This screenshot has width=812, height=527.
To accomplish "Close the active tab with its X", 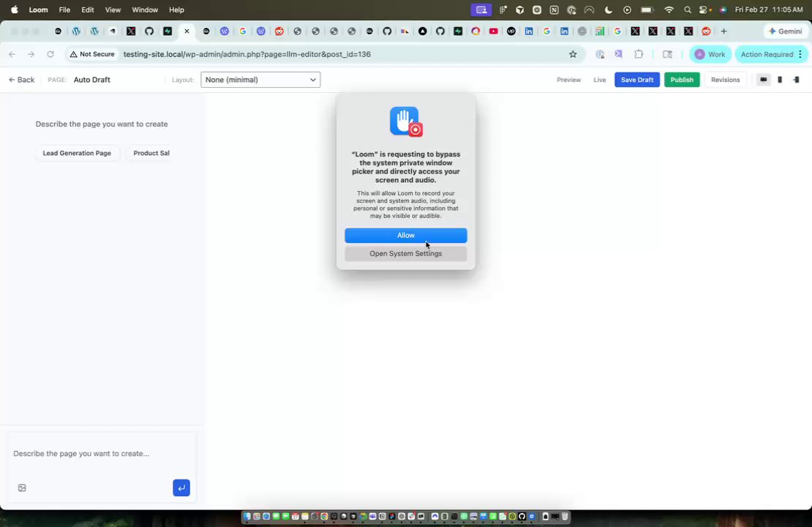I will 187,31.
